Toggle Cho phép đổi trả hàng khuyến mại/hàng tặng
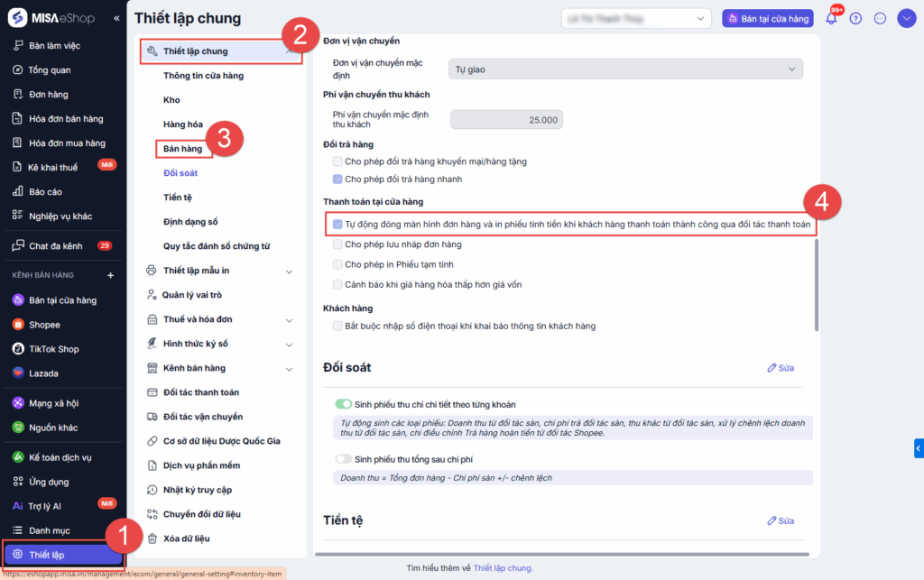This screenshot has width=924, height=580. (x=337, y=161)
